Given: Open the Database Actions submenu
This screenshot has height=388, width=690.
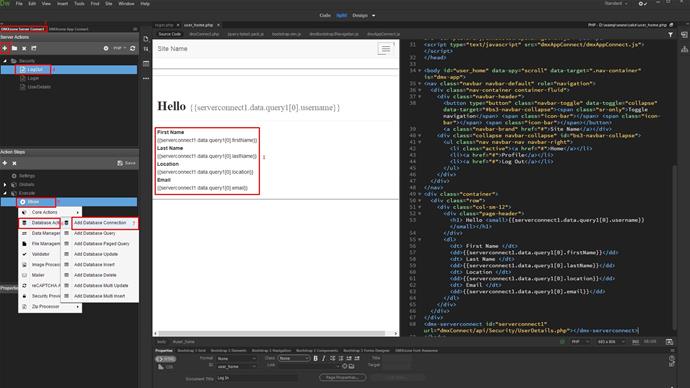Looking at the screenshot, I should tap(40, 223).
